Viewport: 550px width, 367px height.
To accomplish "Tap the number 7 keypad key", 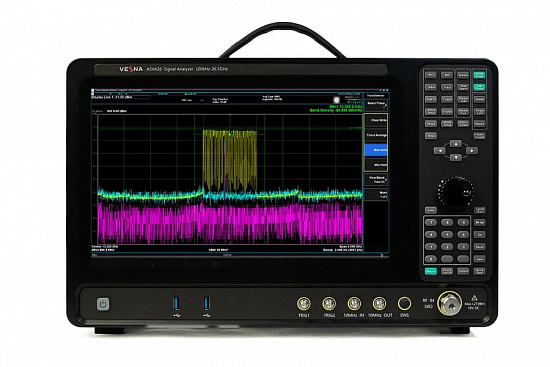I will pyautogui.click(x=431, y=222).
